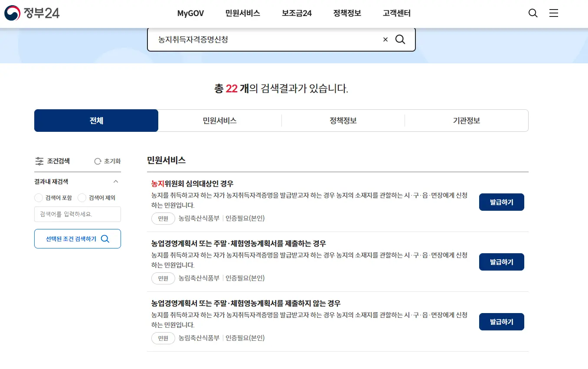The height and width of the screenshot is (369, 588).
Task: Switch to the 기관정보 tab
Action: (x=466, y=120)
